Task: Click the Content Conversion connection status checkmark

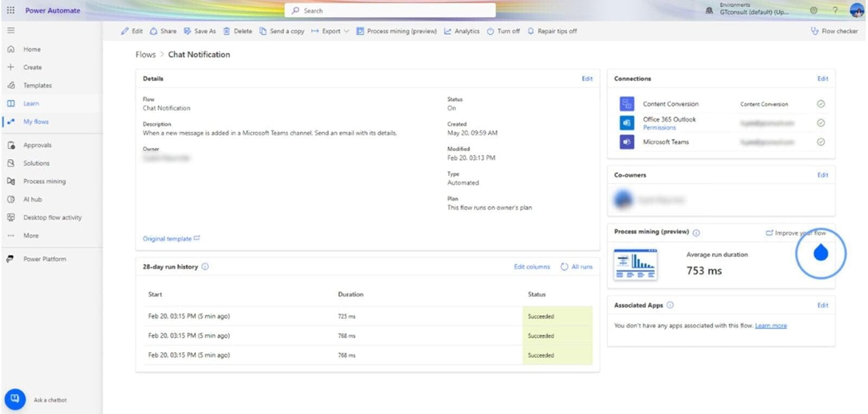Action: click(821, 104)
